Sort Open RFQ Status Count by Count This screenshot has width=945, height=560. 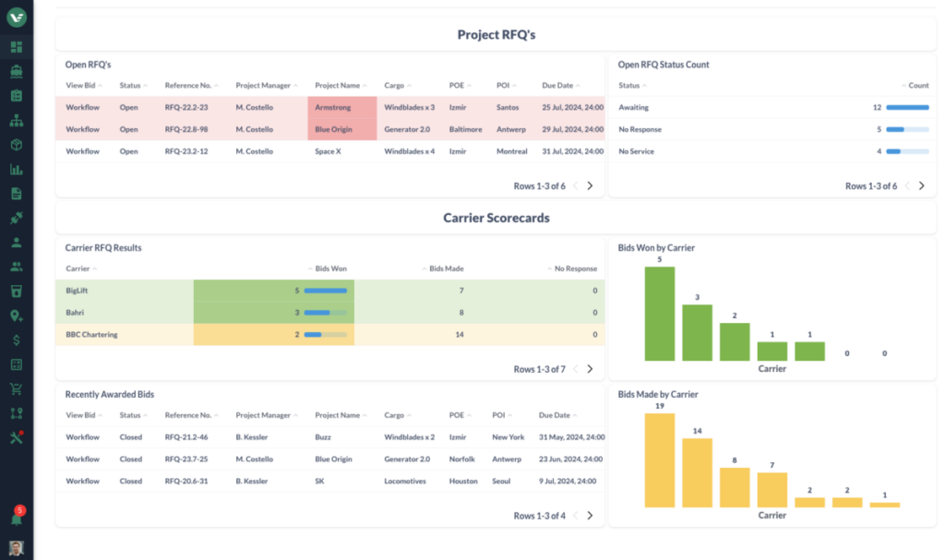click(x=917, y=85)
